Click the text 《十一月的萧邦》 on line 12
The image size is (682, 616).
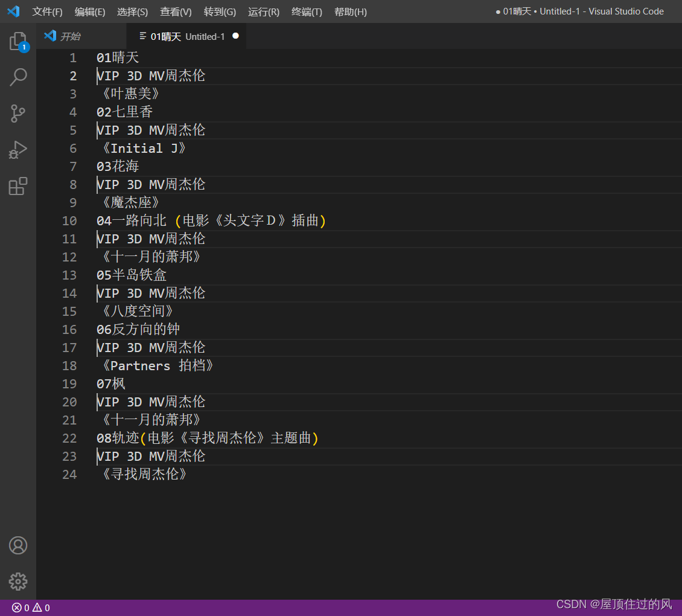click(x=151, y=257)
